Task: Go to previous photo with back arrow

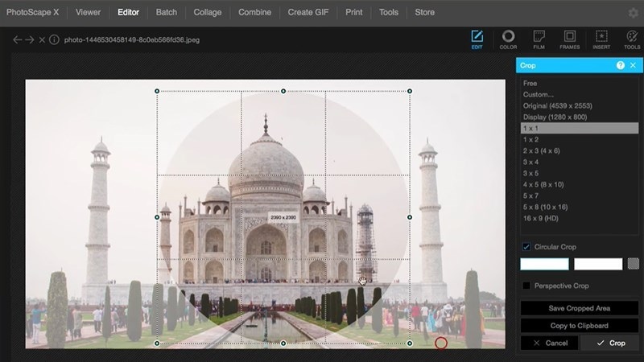Action: 17,39
